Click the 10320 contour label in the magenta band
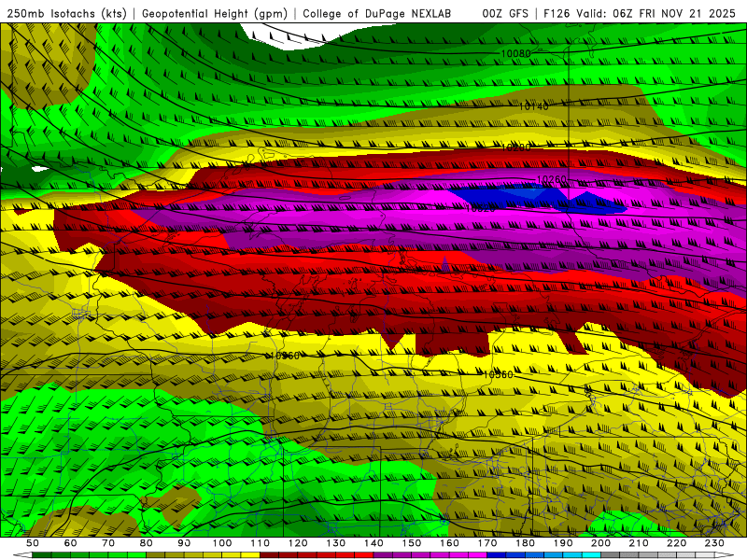The image size is (747, 560). 480,208
